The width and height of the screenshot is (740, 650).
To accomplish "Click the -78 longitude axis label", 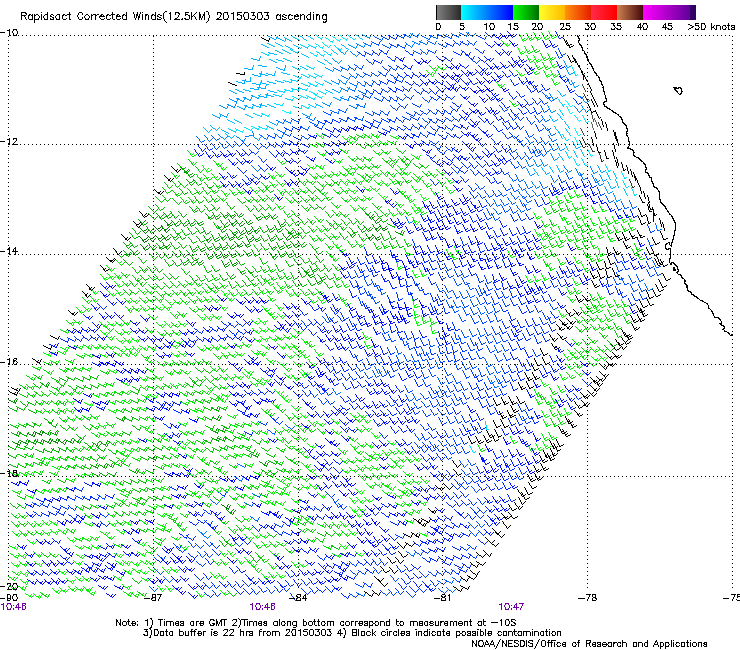I will tap(587, 598).
